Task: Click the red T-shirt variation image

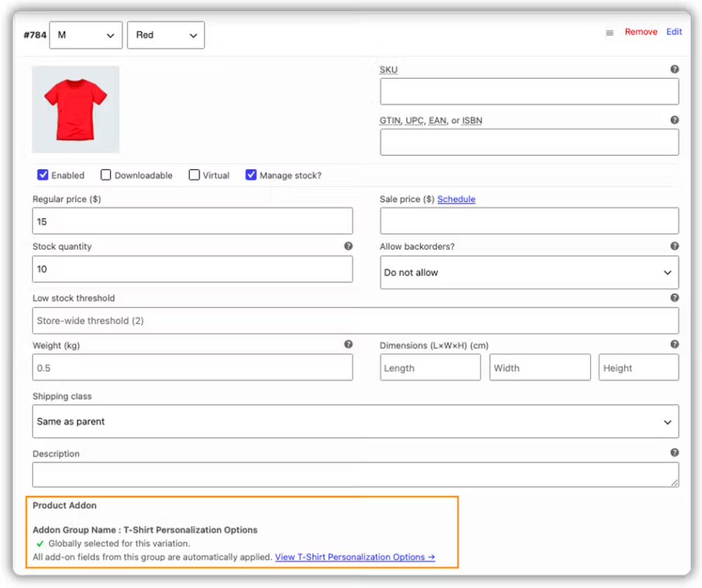Action: tap(76, 110)
